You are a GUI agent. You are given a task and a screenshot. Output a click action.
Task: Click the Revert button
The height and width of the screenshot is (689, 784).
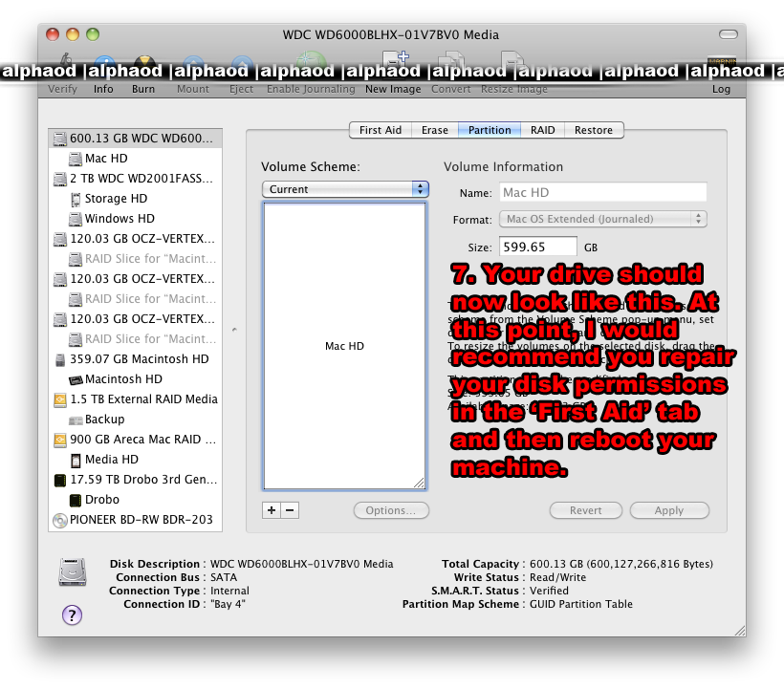[x=585, y=510]
